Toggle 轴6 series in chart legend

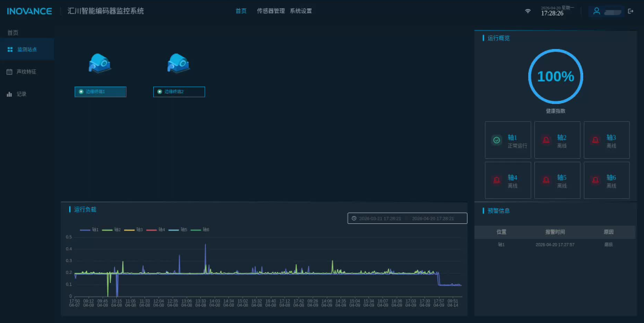[200, 230]
